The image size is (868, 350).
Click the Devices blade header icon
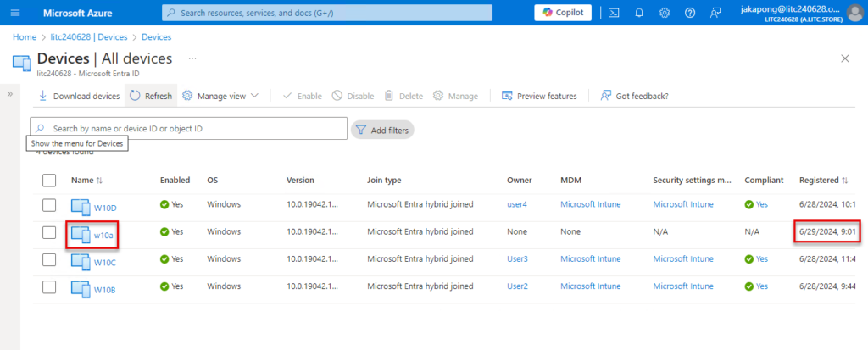click(x=21, y=63)
